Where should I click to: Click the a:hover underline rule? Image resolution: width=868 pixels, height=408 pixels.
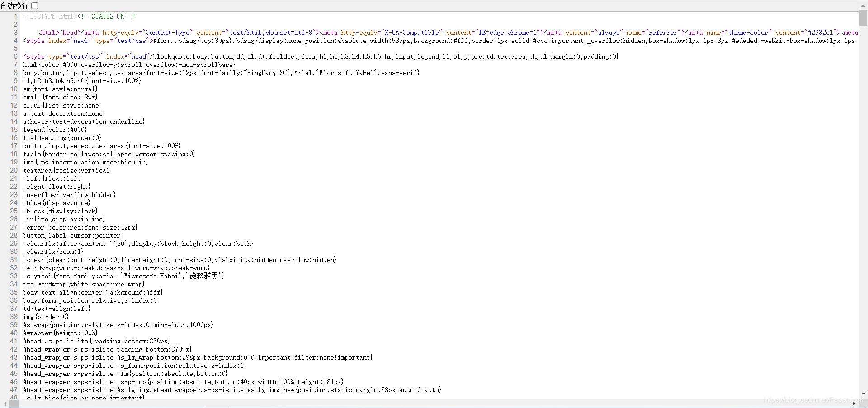point(84,122)
